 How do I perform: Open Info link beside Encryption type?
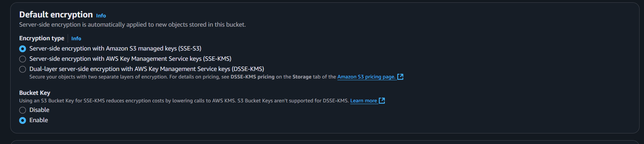click(76, 39)
